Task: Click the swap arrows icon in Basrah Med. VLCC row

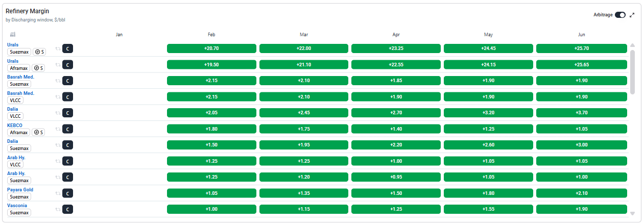Action: coord(58,97)
